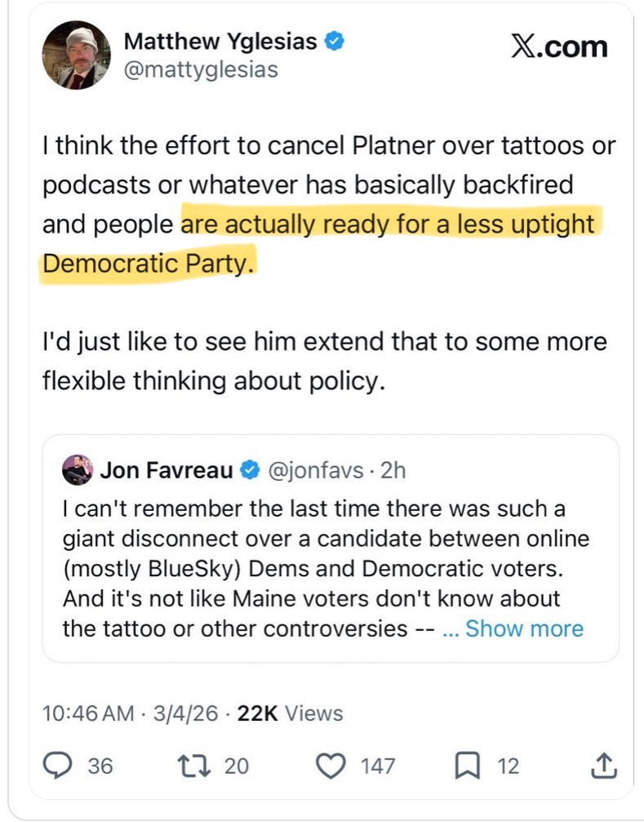Screen dimensions: 644x822
Task: Click the Jon Favreau display name
Action: pos(167,470)
